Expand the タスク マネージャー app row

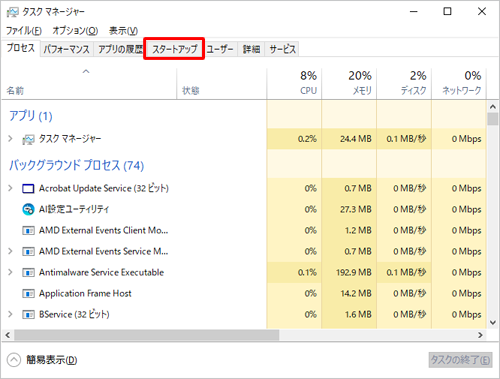10,139
